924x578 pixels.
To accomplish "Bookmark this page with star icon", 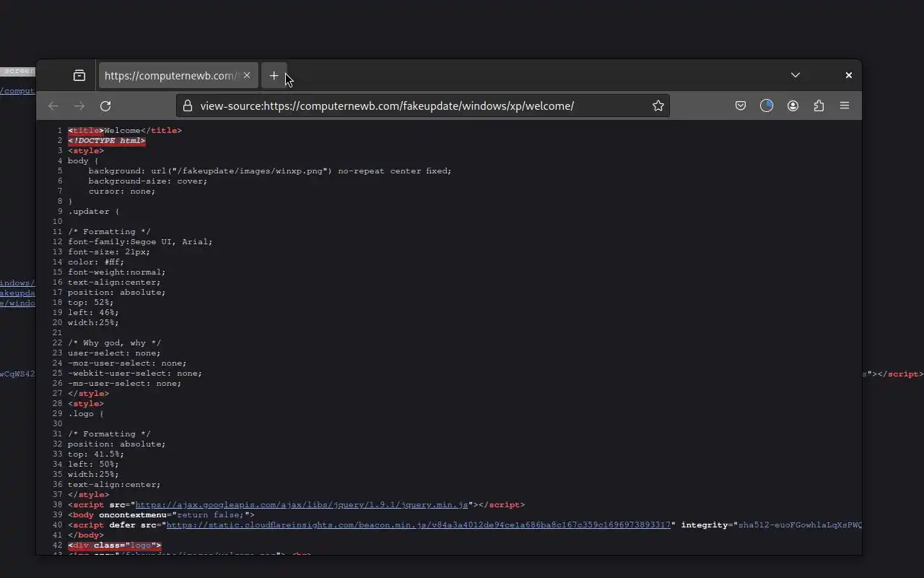I will tap(658, 105).
